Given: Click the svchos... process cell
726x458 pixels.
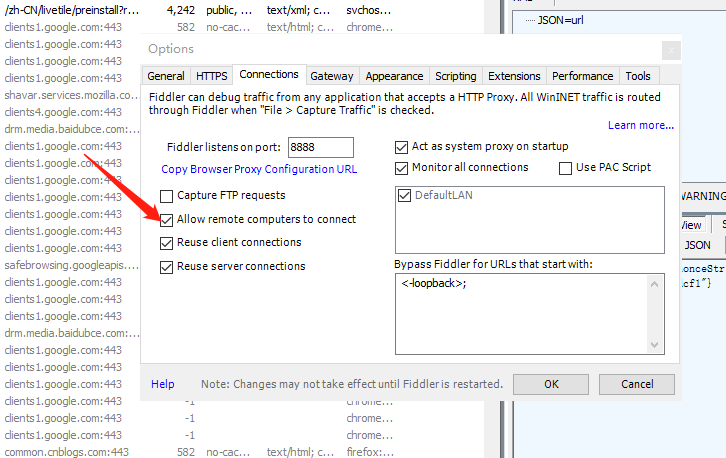Looking at the screenshot, I should point(369,10).
